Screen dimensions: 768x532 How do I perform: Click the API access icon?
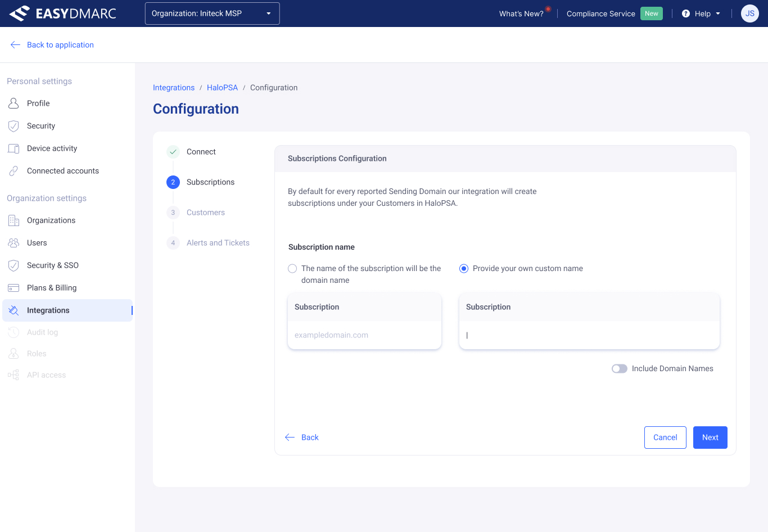click(13, 375)
